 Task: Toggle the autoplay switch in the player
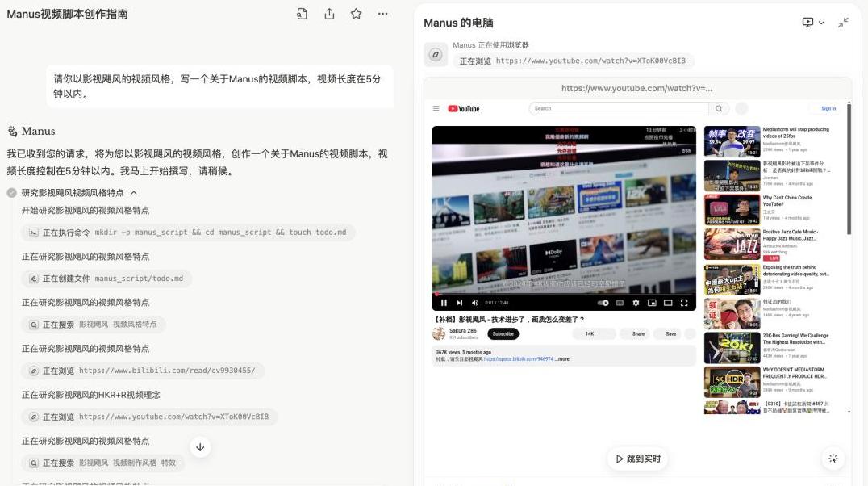(x=603, y=303)
